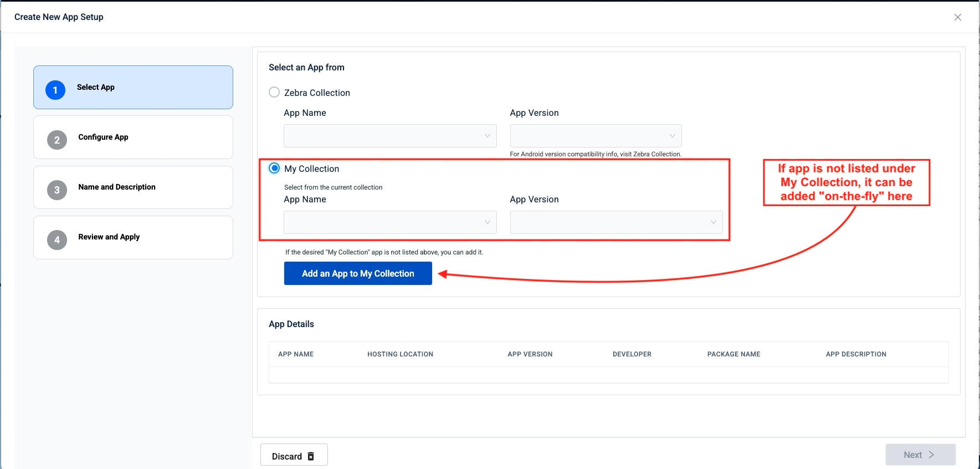Viewport: 980px width, 469px height.
Task: Click the PACKAGE NAME column header
Action: pos(733,354)
